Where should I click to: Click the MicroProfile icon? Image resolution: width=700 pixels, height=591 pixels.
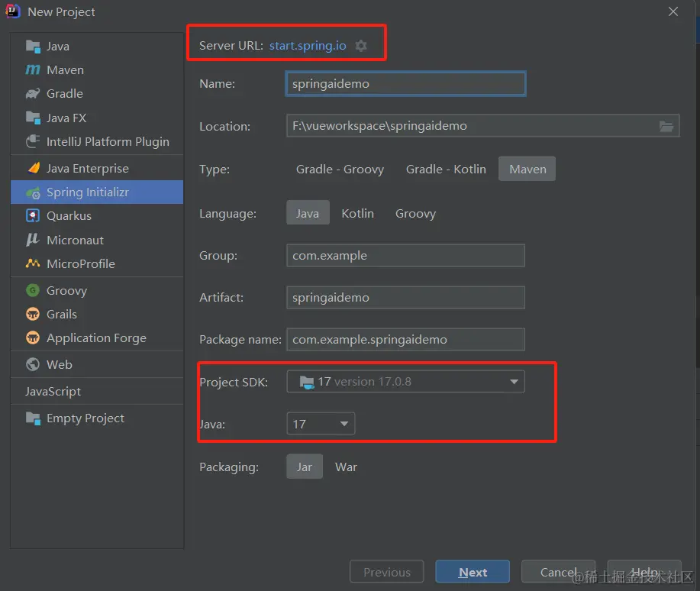click(x=33, y=263)
